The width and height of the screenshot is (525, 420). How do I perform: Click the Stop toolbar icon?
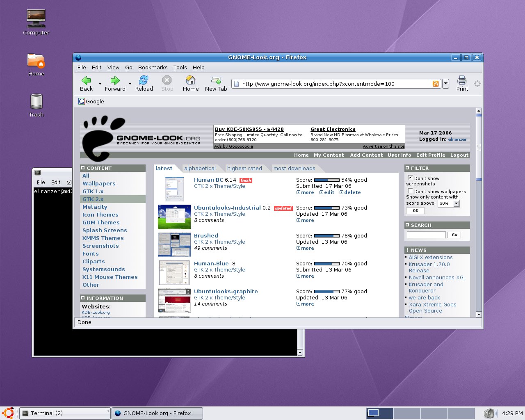[x=167, y=80]
